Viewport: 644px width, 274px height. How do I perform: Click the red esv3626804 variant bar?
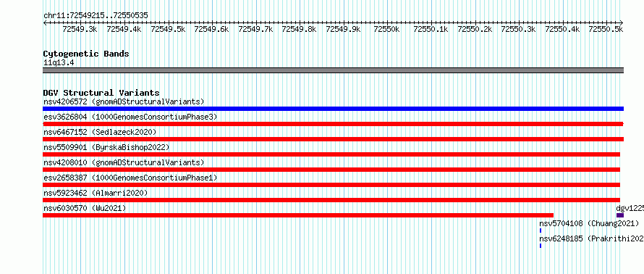click(333, 124)
